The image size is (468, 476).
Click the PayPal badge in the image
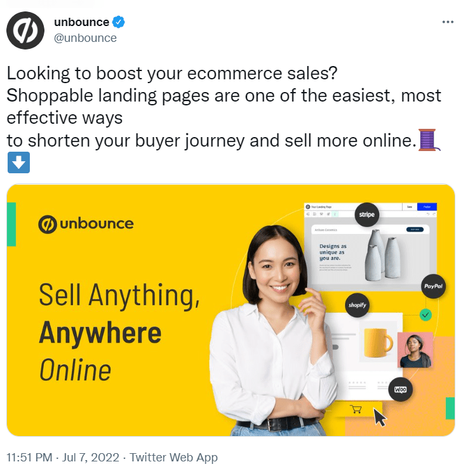pyautogui.click(x=433, y=286)
